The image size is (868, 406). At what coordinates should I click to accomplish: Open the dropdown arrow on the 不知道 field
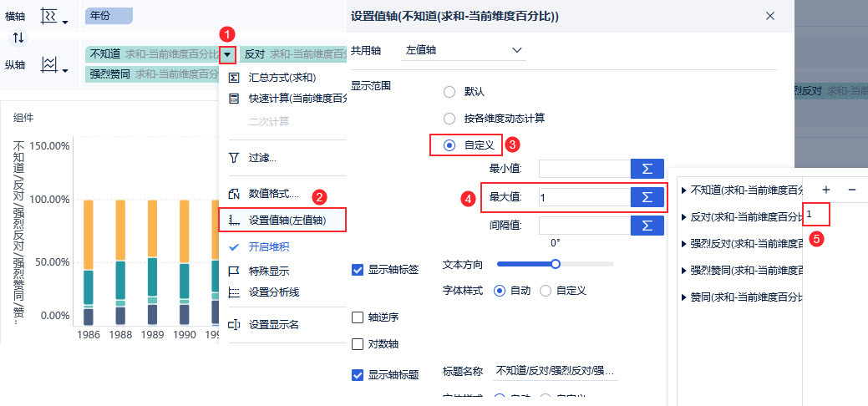point(227,54)
